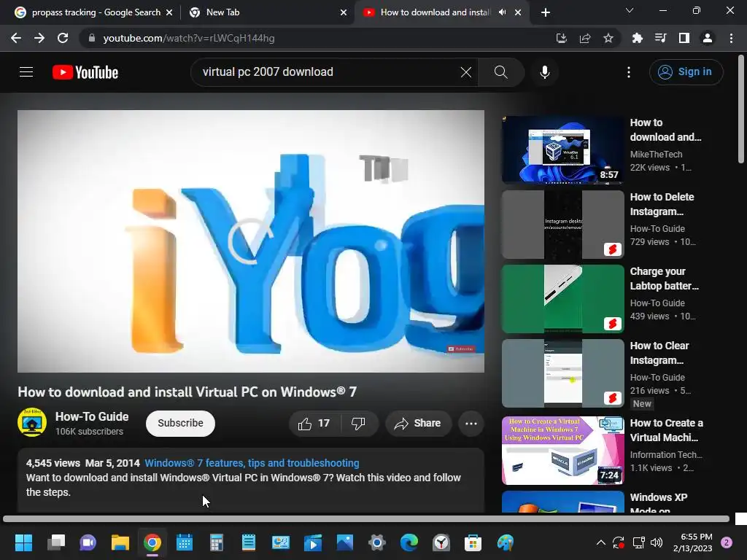Open Charge your Labtop battery short thumbnail
The width and height of the screenshot is (747, 560).
click(x=562, y=299)
